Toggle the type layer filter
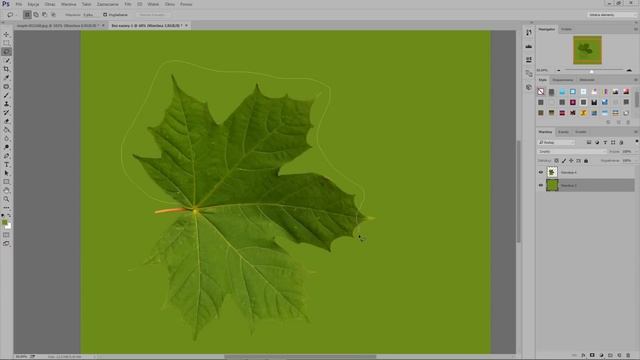This screenshot has height=360, width=640. 605,142
